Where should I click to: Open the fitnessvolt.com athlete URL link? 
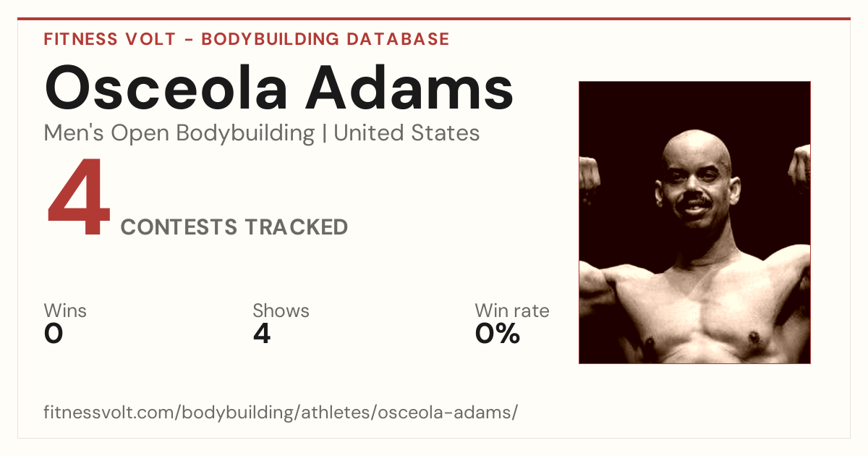coord(281,413)
